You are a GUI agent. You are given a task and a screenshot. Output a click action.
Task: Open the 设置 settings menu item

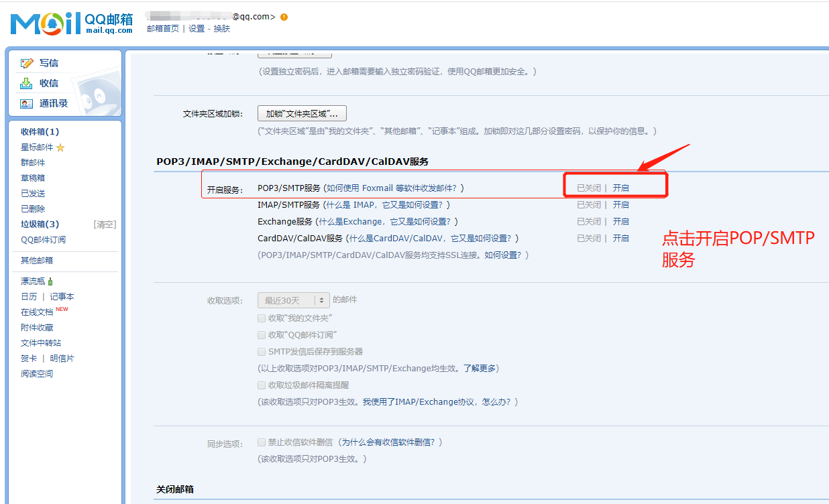coord(196,29)
